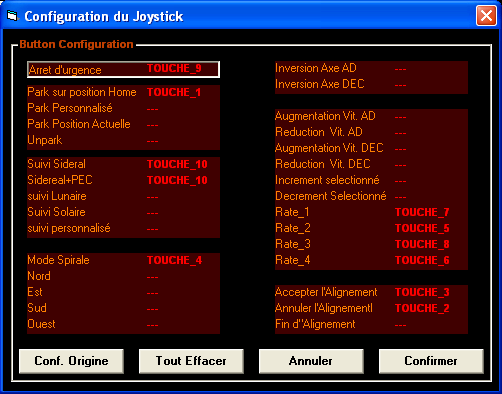Confirm the joystick settings with Confirmer
The width and height of the screenshot is (502, 394).
(431, 361)
